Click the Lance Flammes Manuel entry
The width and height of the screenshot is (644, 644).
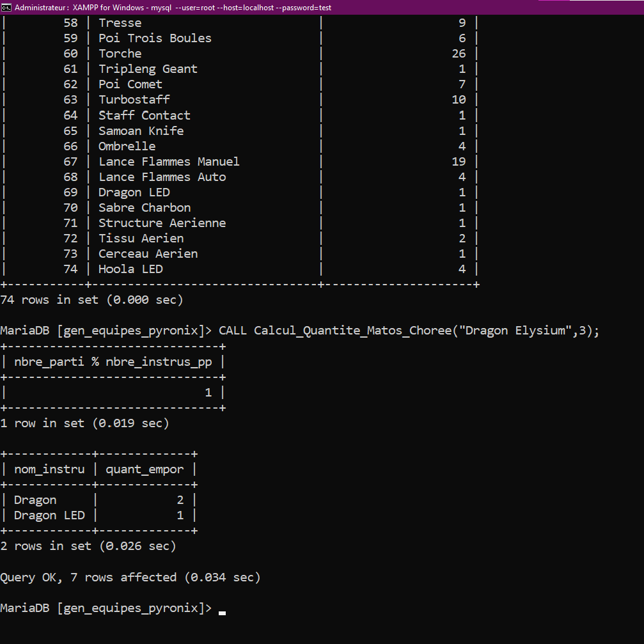coord(169,162)
